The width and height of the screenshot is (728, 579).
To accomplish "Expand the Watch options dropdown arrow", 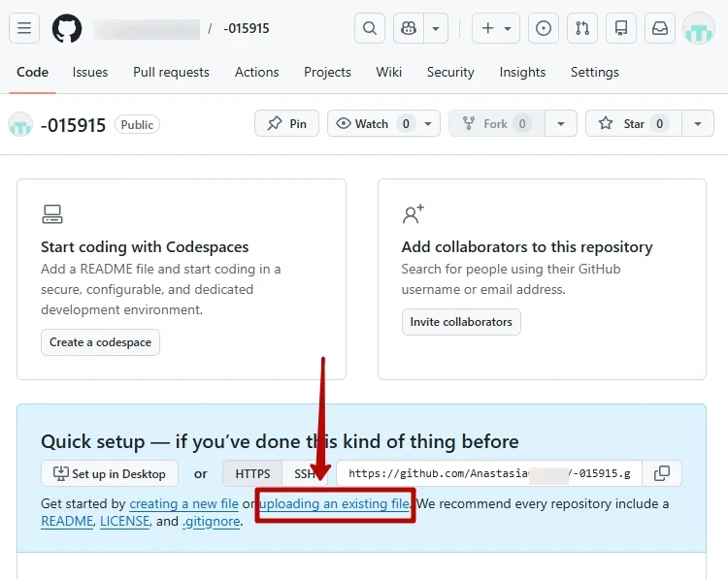I will tap(428, 124).
